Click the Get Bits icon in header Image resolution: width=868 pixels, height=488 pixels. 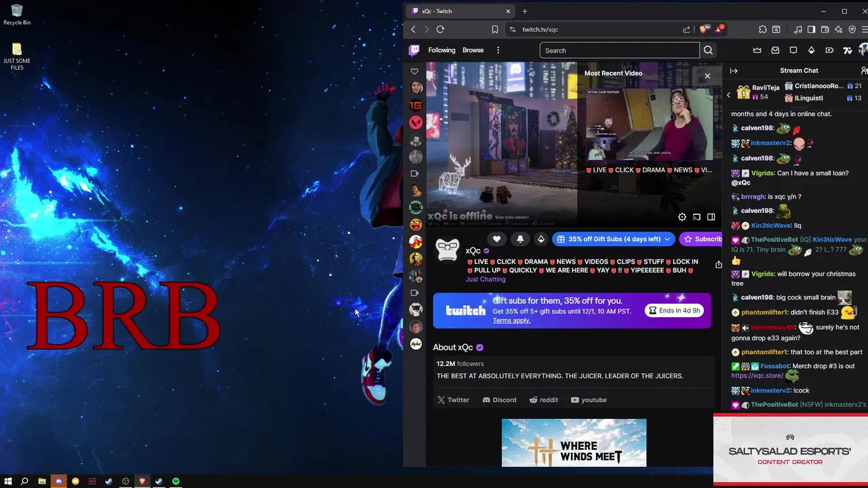coord(811,50)
